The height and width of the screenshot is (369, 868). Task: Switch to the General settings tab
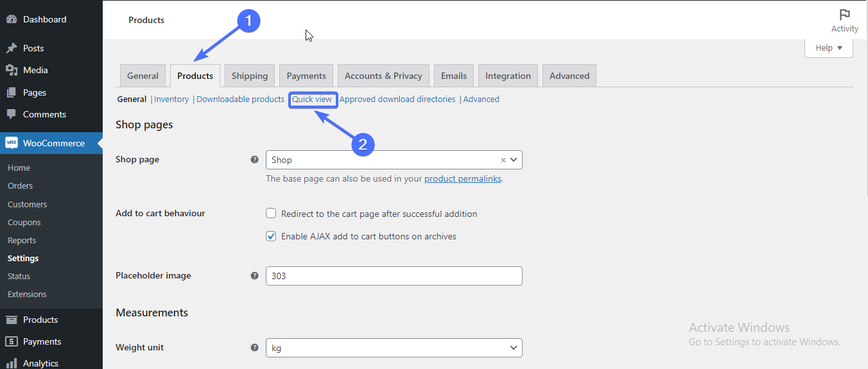(143, 76)
